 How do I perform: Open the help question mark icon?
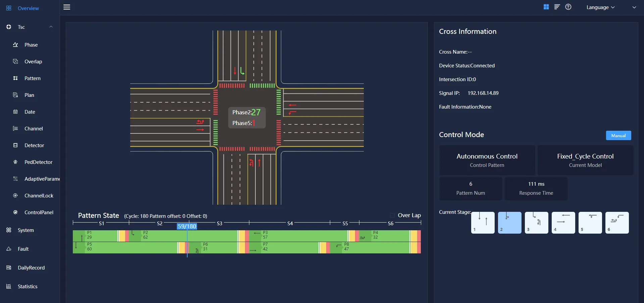(568, 7)
